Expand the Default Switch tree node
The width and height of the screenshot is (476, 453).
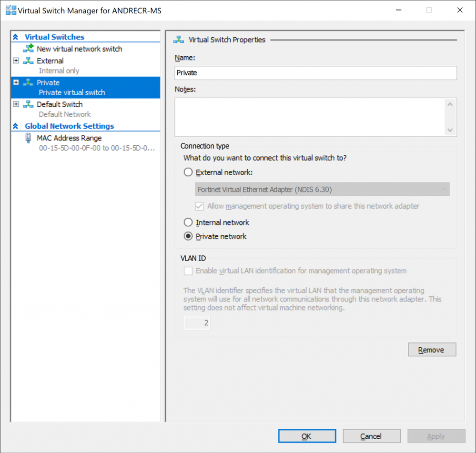(x=16, y=104)
